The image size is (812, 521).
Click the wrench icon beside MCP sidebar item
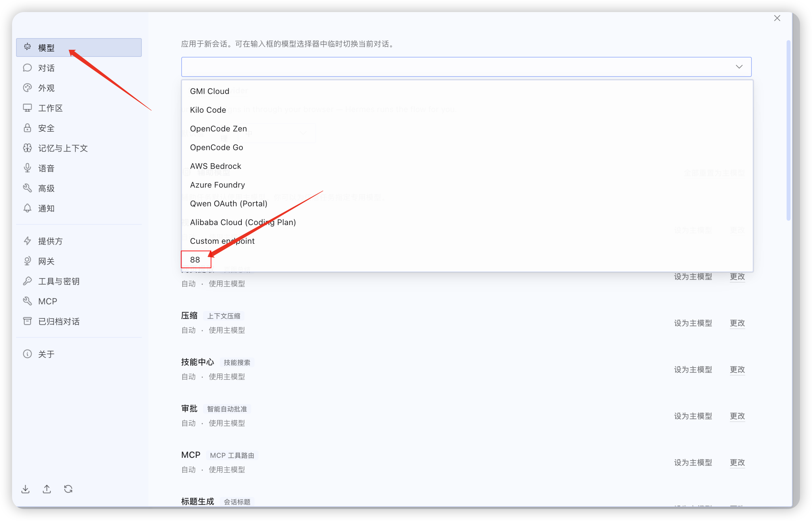pos(27,301)
